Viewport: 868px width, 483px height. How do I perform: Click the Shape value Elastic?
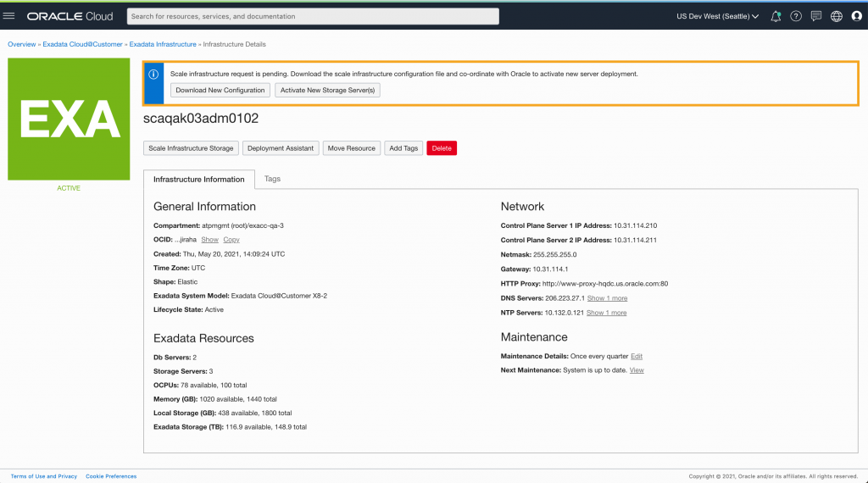pos(187,281)
